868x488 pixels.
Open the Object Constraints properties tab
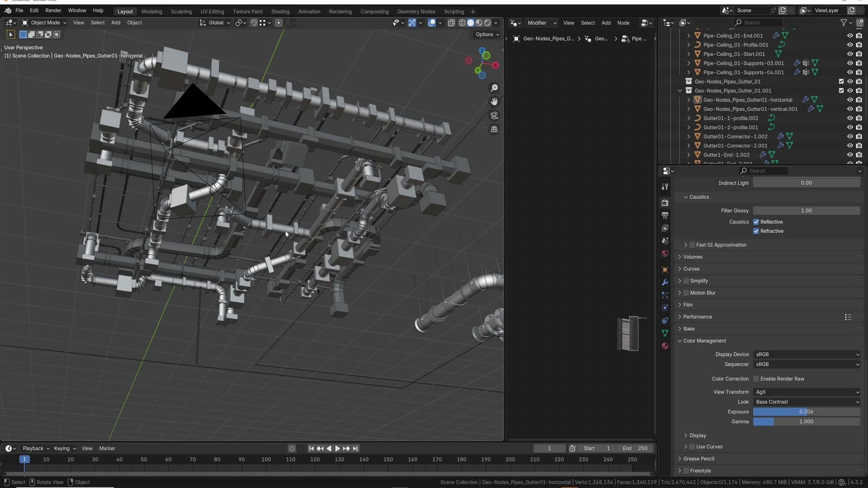(x=665, y=320)
